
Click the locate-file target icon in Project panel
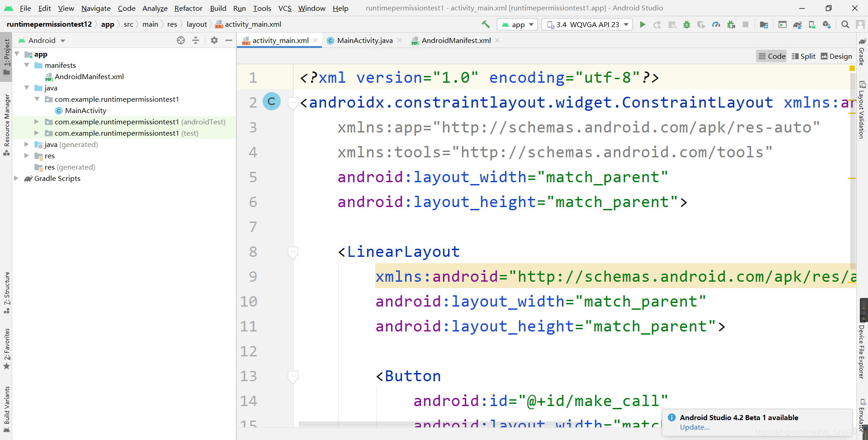[x=181, y=40]
